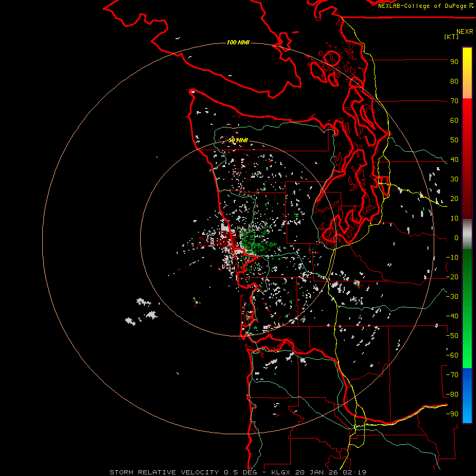Select the 80 value on the velocity scale
Image resolution: width=476 pixels, height=476 pixels.
(454, 81)
